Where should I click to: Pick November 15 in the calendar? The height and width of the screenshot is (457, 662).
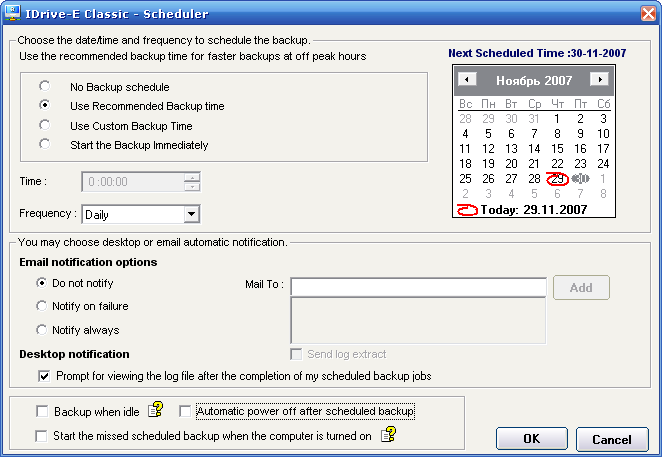click(557, 149)
